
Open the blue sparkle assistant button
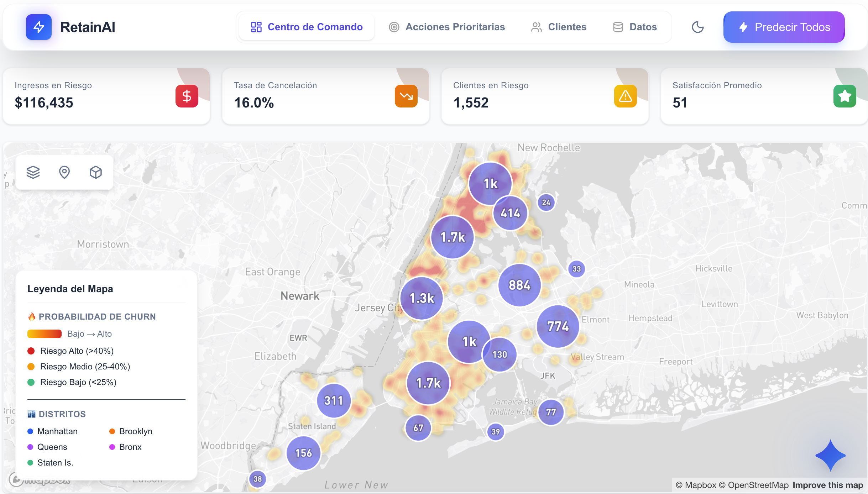point(830,455)
